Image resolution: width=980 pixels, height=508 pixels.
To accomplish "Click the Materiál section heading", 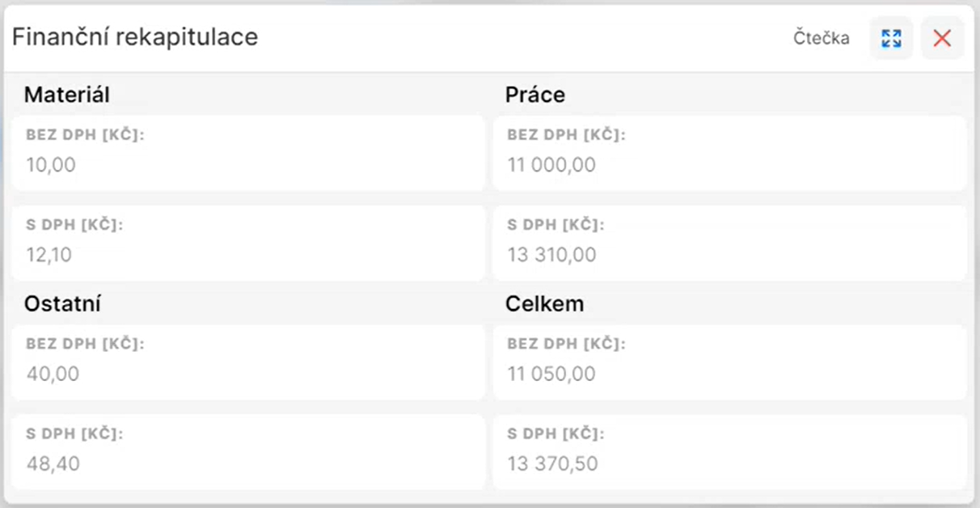I will pyautogui.click(x=66, y=95).
